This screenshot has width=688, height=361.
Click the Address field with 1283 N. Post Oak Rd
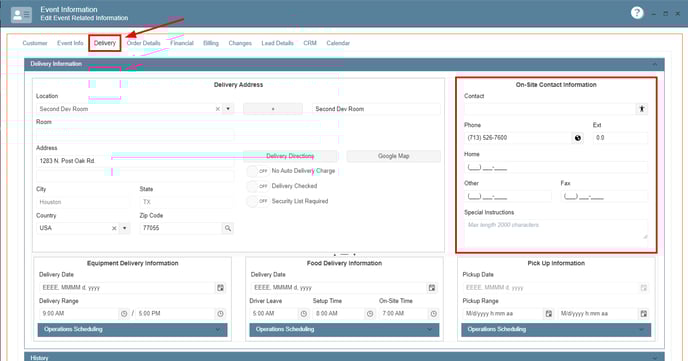pos(135,161)
